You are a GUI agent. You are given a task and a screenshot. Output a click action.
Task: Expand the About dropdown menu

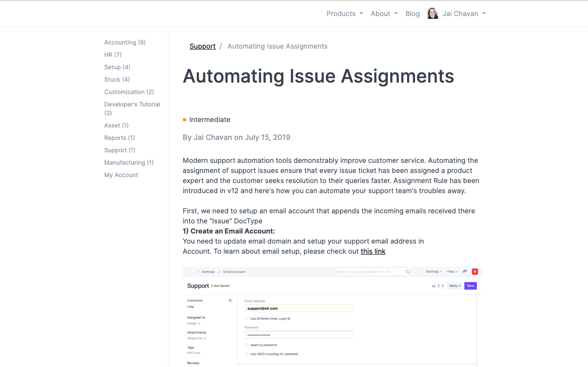tap(384, 14)
